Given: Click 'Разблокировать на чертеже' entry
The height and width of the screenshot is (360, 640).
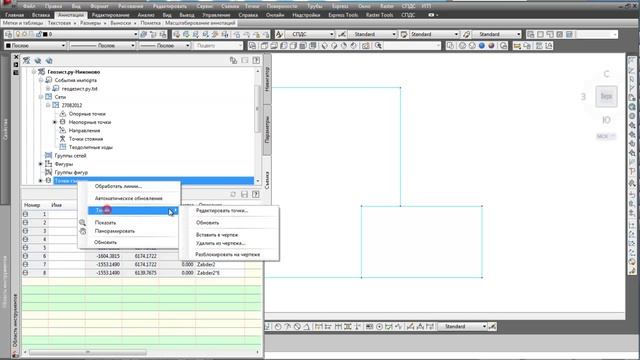Looking at the screenshot, I should click(227, 254).
